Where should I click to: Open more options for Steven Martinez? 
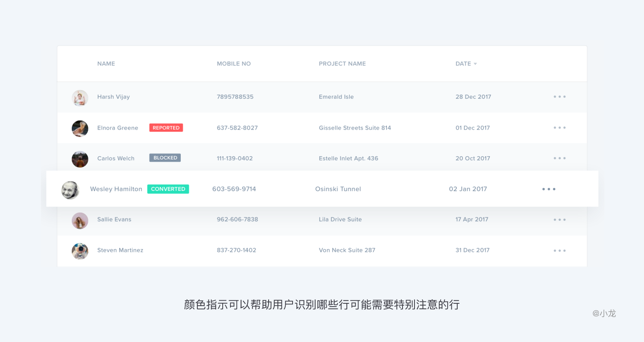(559, 251)
